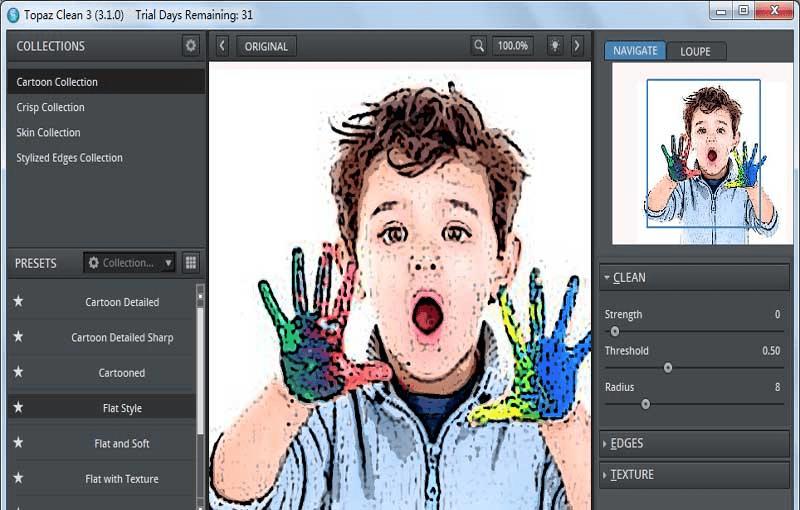Click the Topaz Clean app icon
The image size is (800, 510).
coord(13,15)
